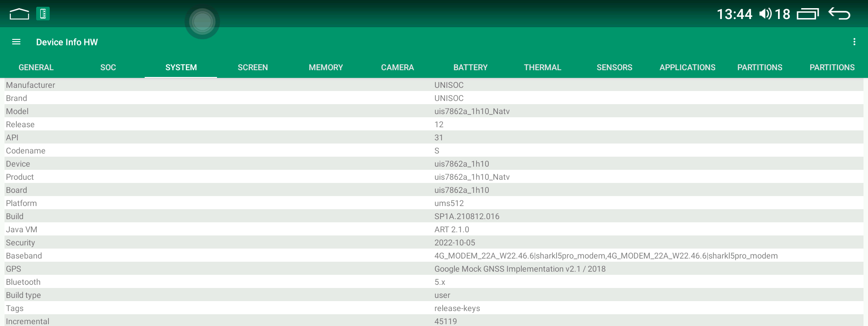Viewport: 868px width, 326px height.
Task: Open the MEMORY tab
Action: coord(325,67)
